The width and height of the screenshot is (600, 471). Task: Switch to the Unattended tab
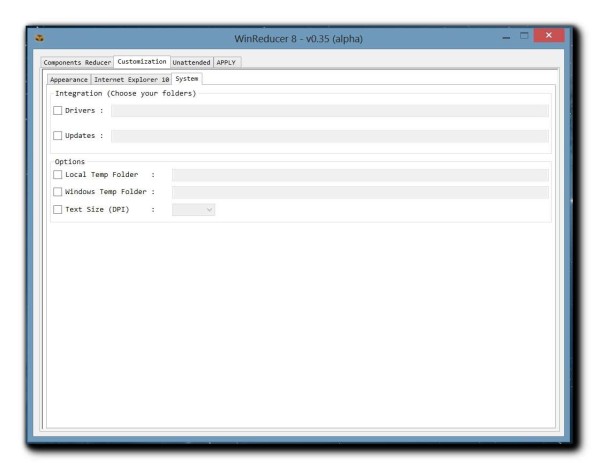click(191, 62)
